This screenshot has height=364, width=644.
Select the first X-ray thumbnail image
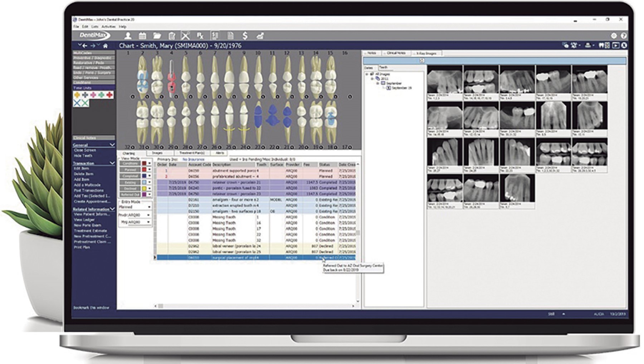444,80
